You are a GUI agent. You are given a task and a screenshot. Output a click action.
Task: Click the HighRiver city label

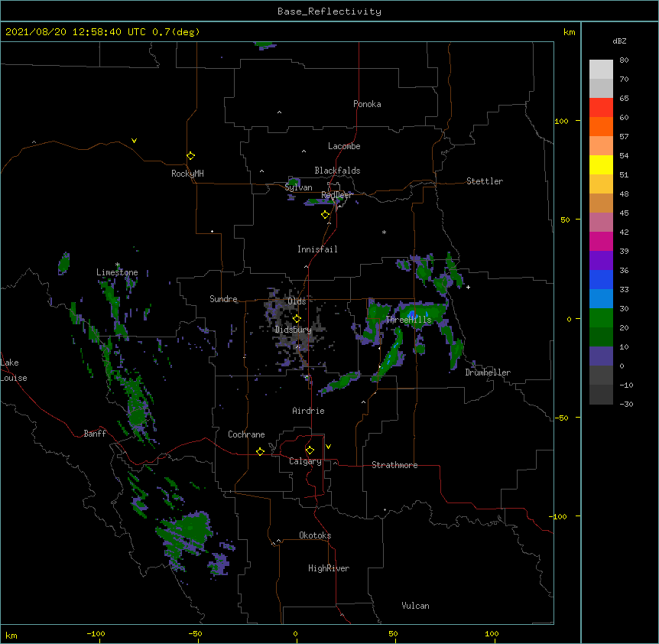coord(329,568)
